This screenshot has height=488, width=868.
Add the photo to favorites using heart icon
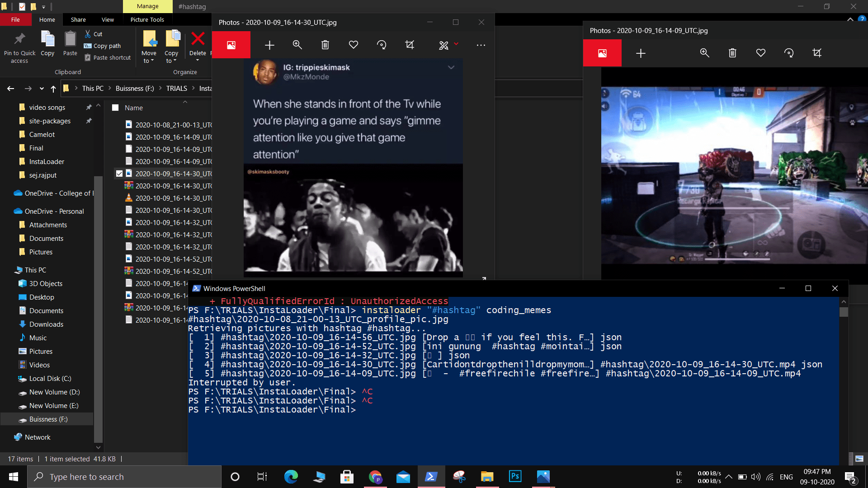point(353,45)
